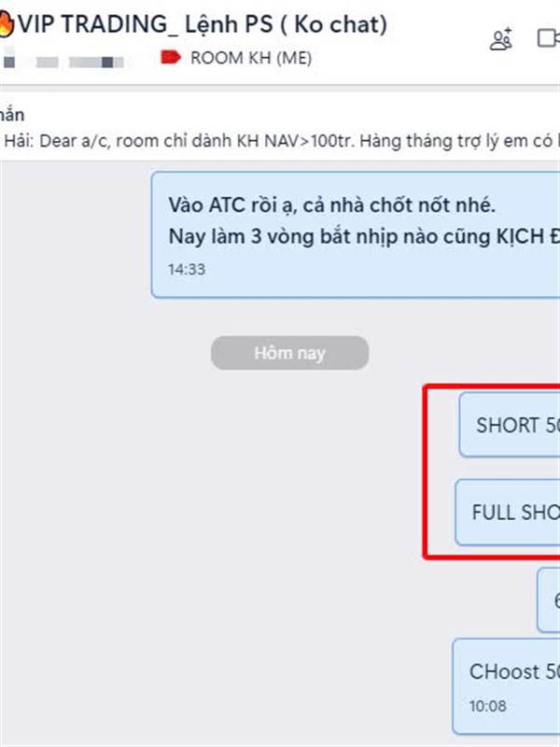
Task: Click the 10:08 message timestamp
Action: click(487, 706)
